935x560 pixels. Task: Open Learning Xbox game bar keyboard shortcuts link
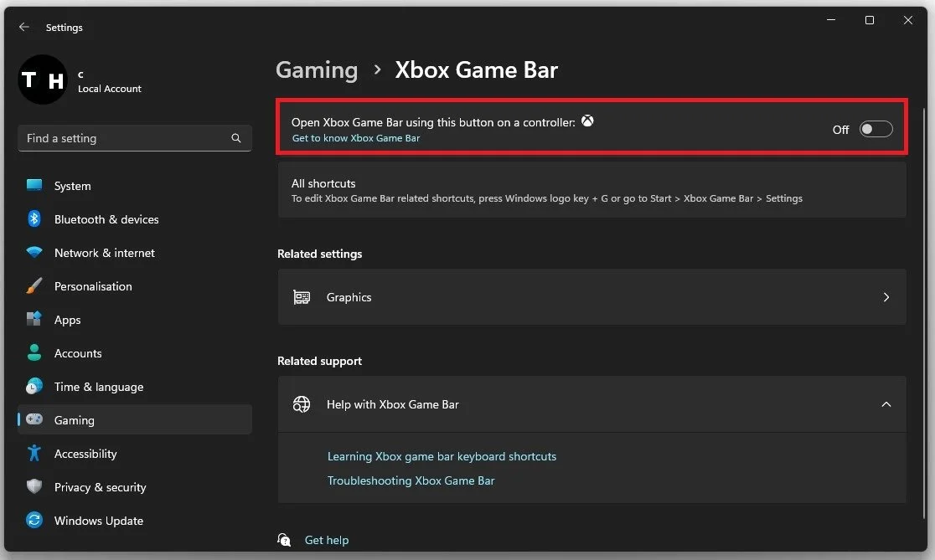point(442,456)
